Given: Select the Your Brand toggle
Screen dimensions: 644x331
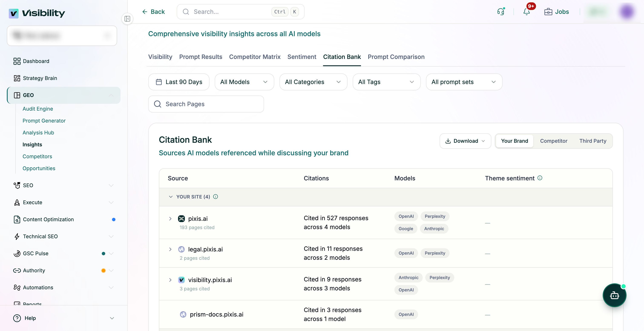Looking at the screenshot, I should (x=515, y=141).
